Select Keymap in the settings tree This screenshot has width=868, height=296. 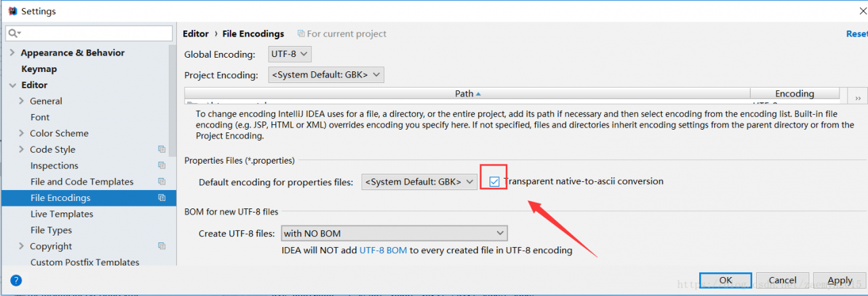click(x=39, y=69)
